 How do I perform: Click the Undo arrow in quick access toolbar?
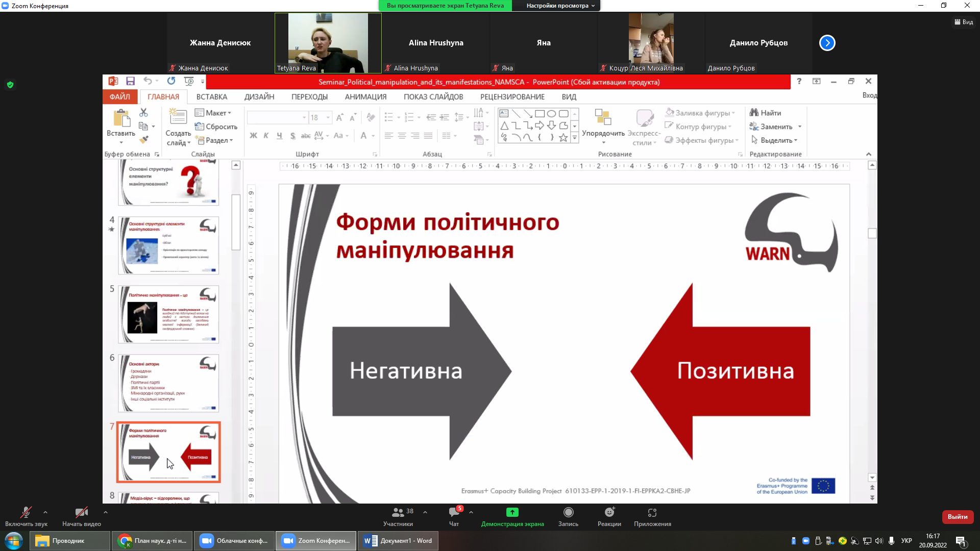[148, 81]
